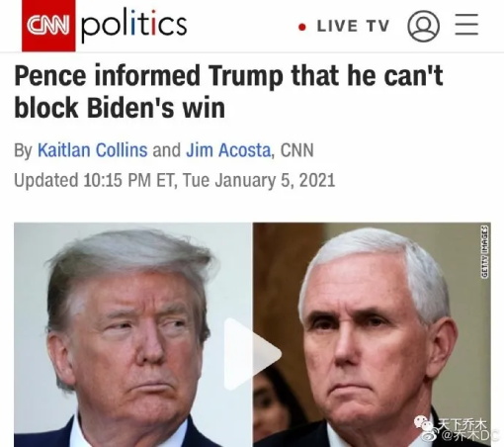504x447 pixels.
Task: Open the LIVE TV link
Action: coord(353,26)
